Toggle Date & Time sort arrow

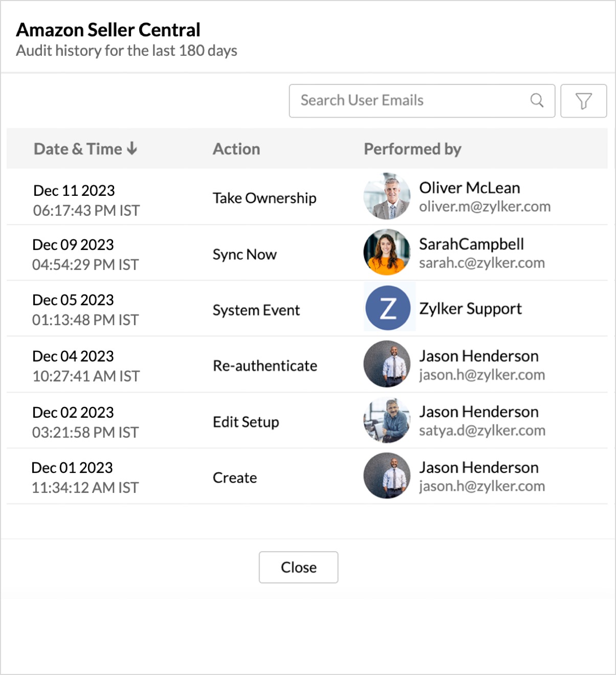pos(132,148)
